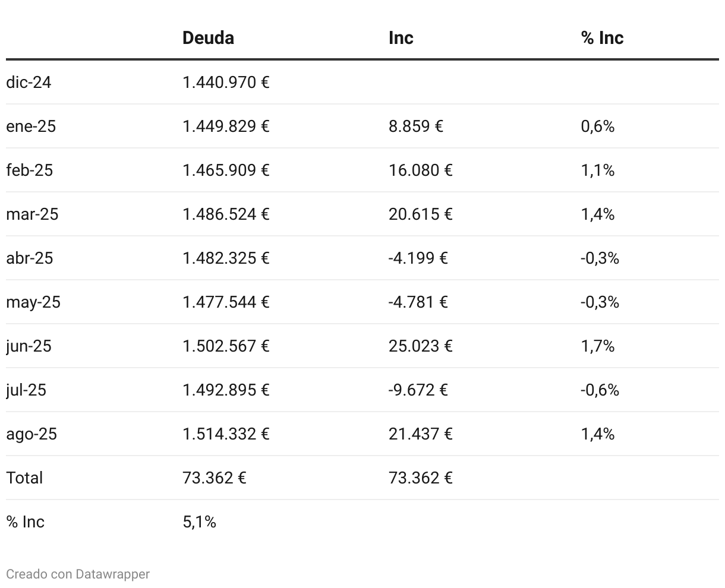Click the jul-25 increase value -9.672 €
This screenshot has width=725, height=588.
click(x=418, y=390)
